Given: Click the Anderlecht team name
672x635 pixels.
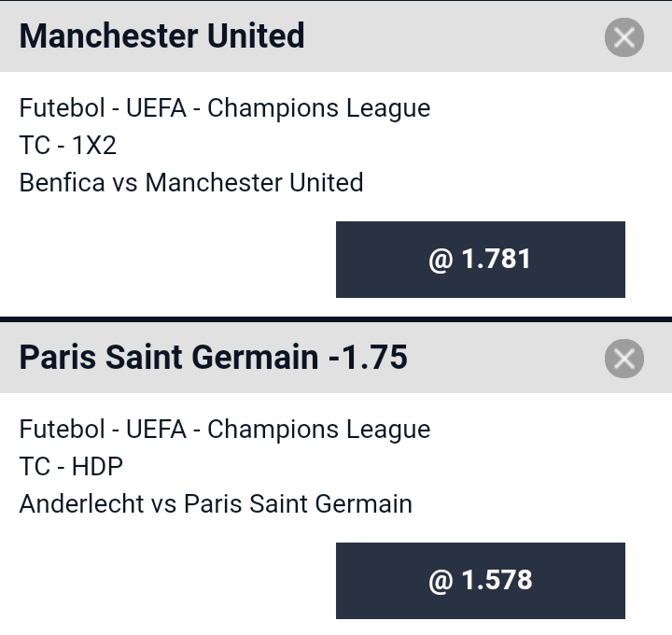Looking at the screenshot, I should pos(81,504).
